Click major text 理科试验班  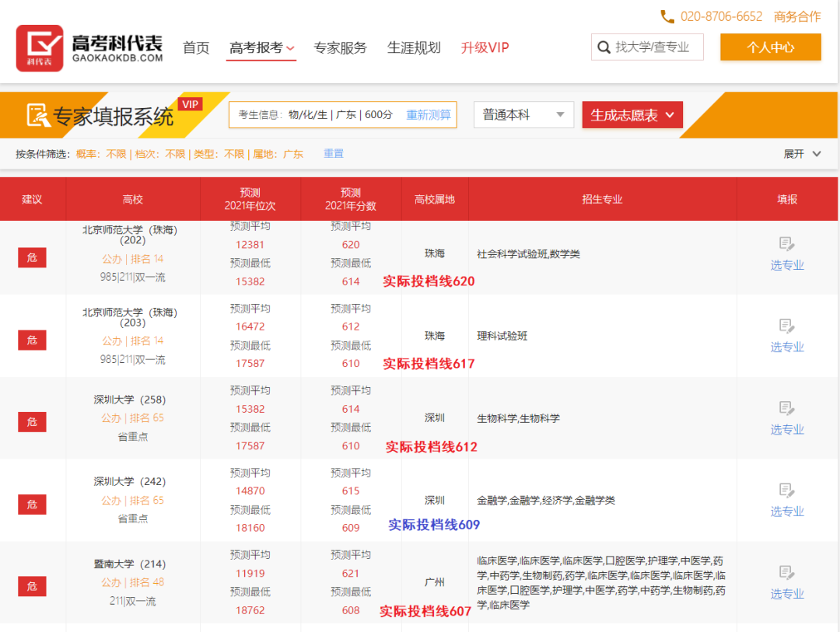coord(502,336)
